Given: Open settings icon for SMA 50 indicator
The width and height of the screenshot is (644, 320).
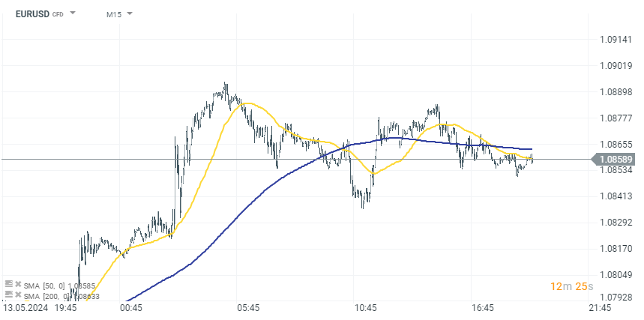Looking at the screenshot, I should (9, 284).
